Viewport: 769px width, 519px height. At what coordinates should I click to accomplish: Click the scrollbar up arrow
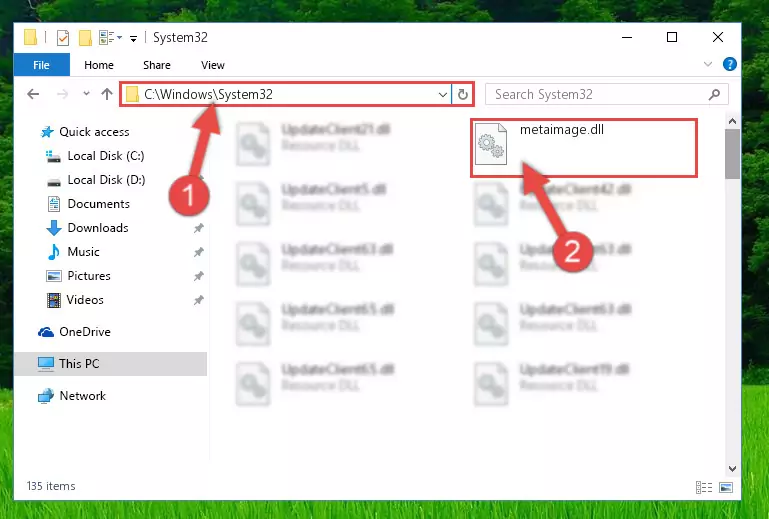(732, 121)
